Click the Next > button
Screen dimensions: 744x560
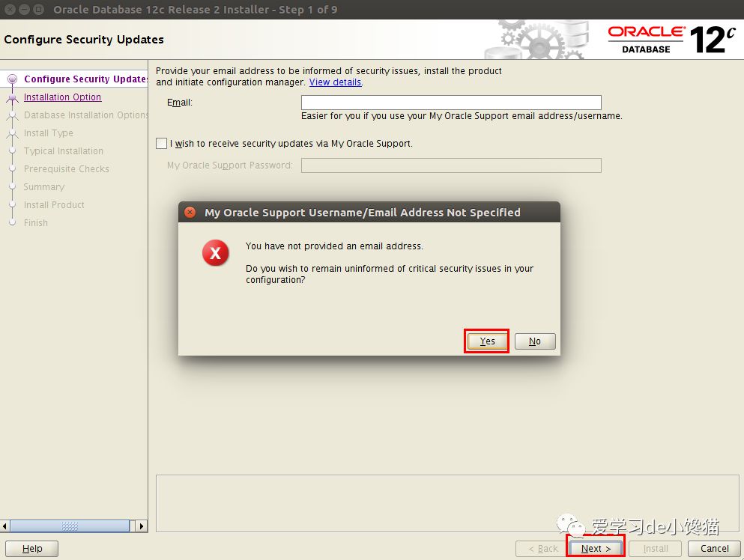(x=596, y=548)
